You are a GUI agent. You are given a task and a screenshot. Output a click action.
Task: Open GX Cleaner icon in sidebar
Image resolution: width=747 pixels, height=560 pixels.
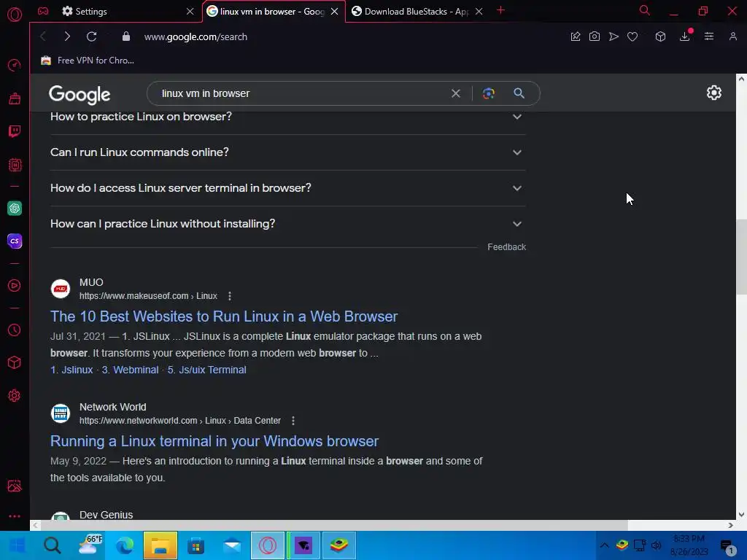15,98
